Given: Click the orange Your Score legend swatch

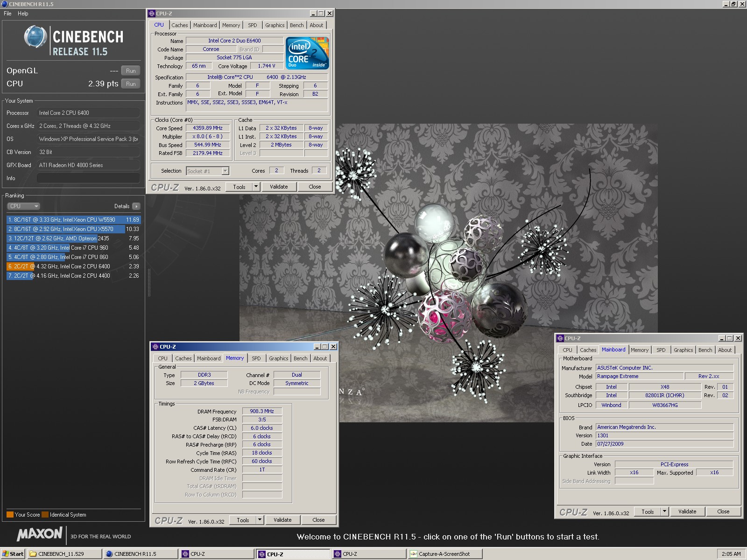Looking at the screenshot, I should [x=10, y=515].
